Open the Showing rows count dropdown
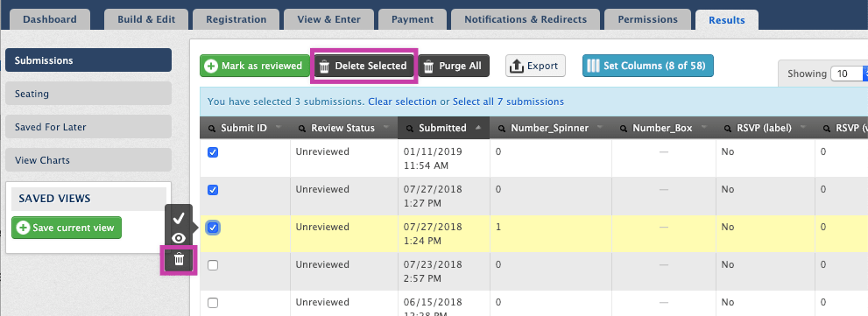 point(850,74)
